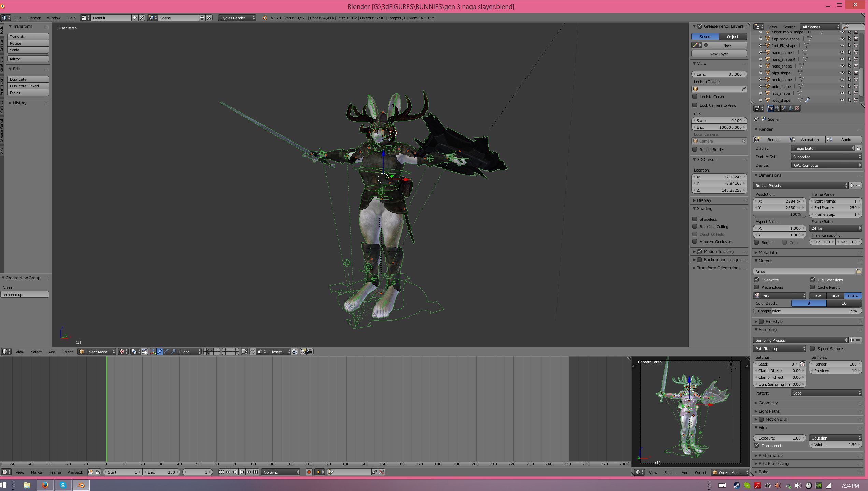Open the Window menu
Image resolution: width=868 pixels, height=491 pixels.
coord(54,18)
